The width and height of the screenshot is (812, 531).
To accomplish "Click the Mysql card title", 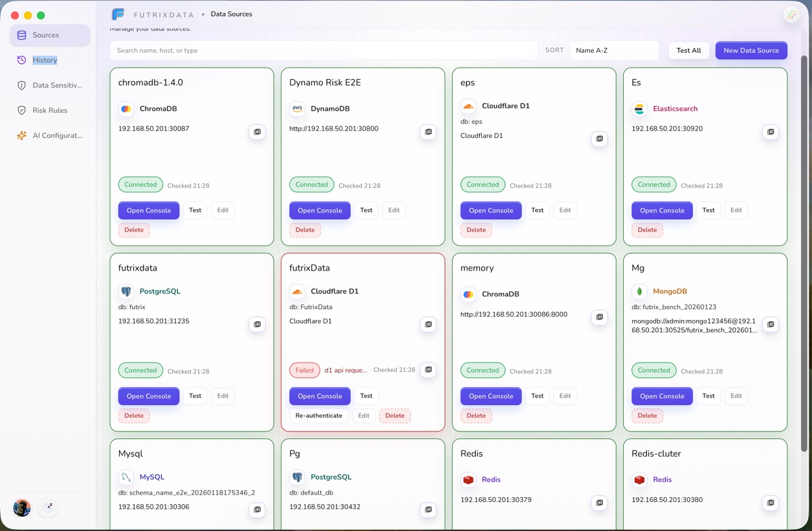I will click(x=131, y=454).
